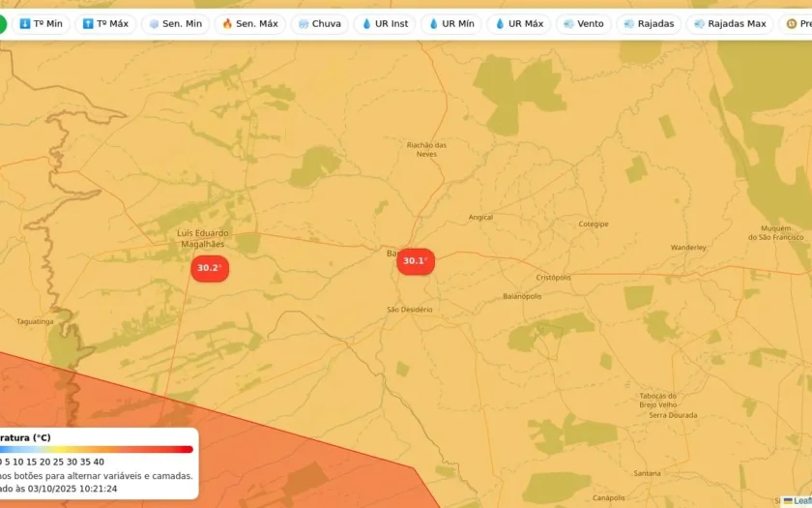Select the Tº Min layer button
812x508 pixels.
coord(41,24)
